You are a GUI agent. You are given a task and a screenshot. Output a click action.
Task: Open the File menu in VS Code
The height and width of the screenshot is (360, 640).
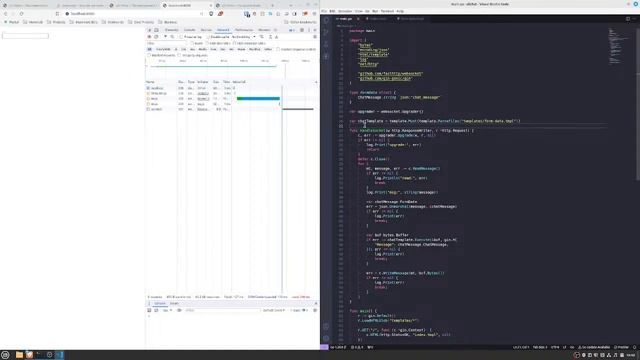[x=324, y=11]
